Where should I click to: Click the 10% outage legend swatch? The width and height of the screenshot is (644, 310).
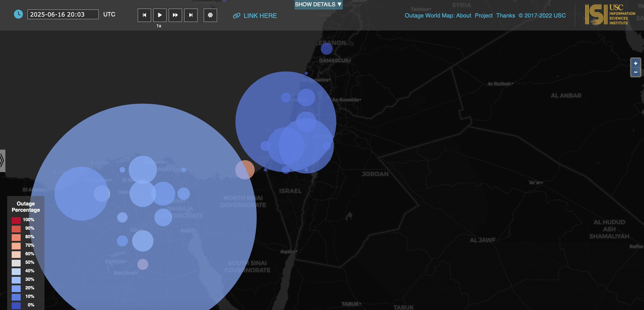click(x=16, y=296)
